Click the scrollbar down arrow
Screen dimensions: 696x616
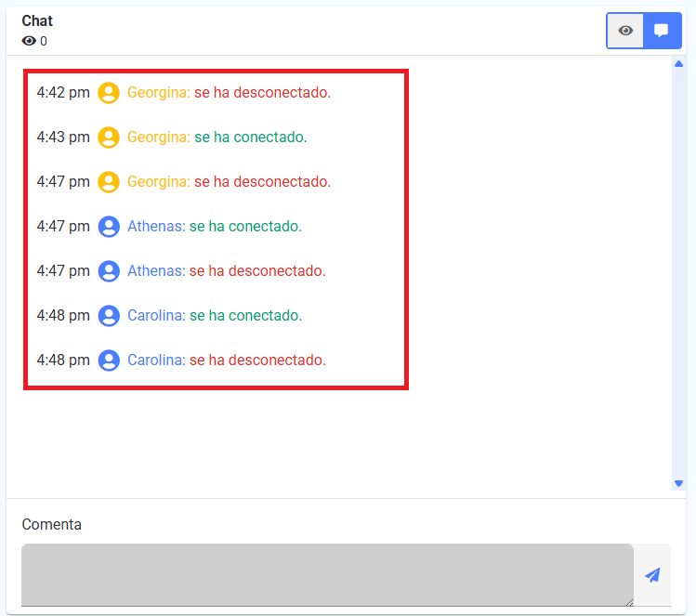tap(678, 483)
